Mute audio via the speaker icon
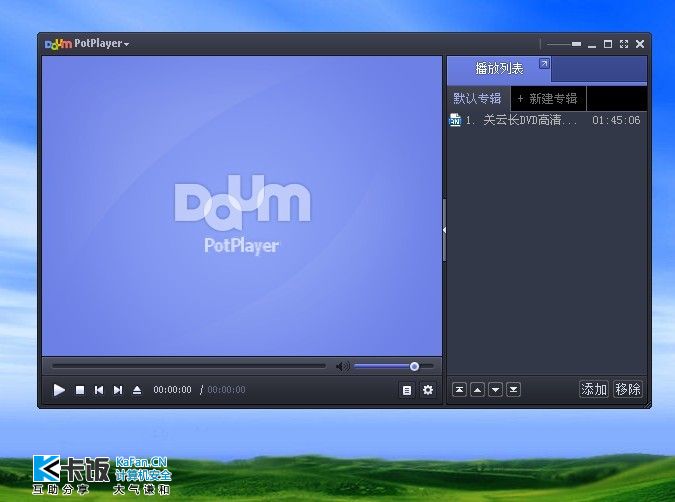 343,366
